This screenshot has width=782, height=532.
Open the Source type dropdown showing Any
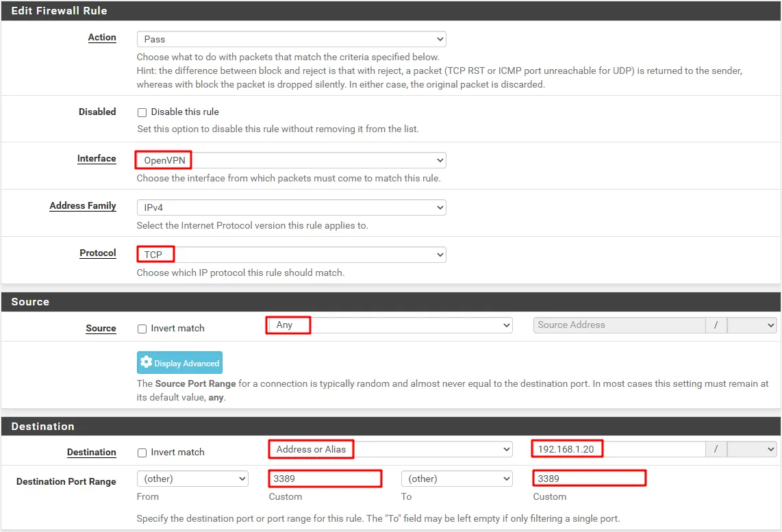point(389,325)
